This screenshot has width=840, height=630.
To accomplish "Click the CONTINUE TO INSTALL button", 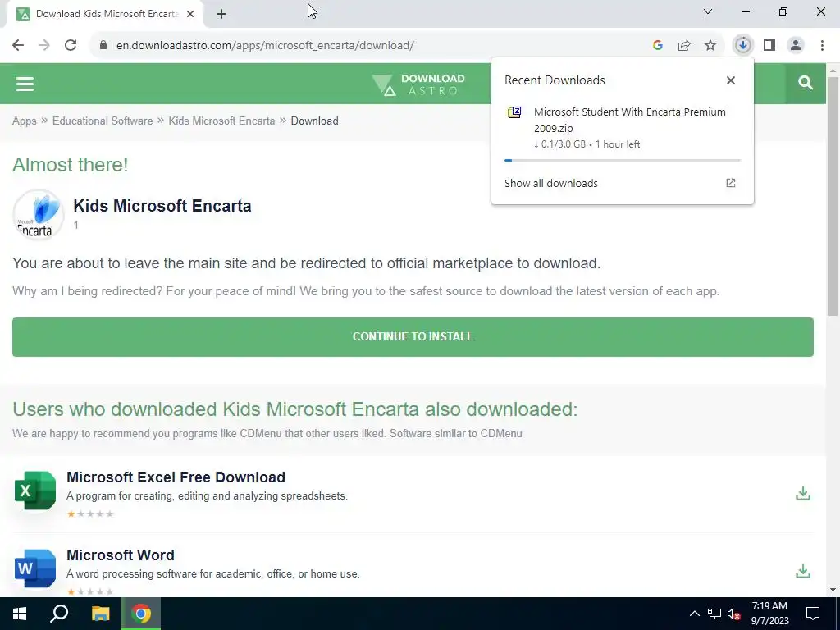I will (413, 337).
